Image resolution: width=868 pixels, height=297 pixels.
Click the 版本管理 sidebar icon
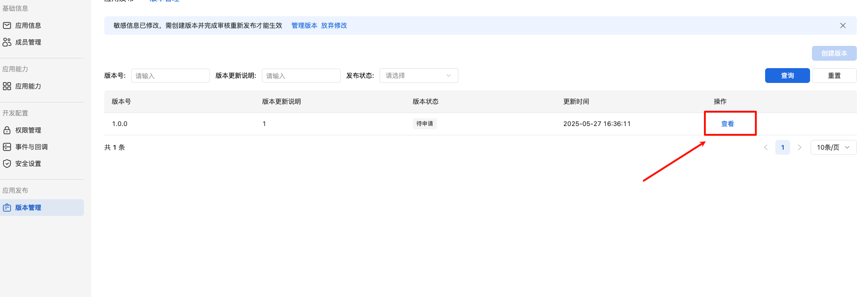click(7, 208)
